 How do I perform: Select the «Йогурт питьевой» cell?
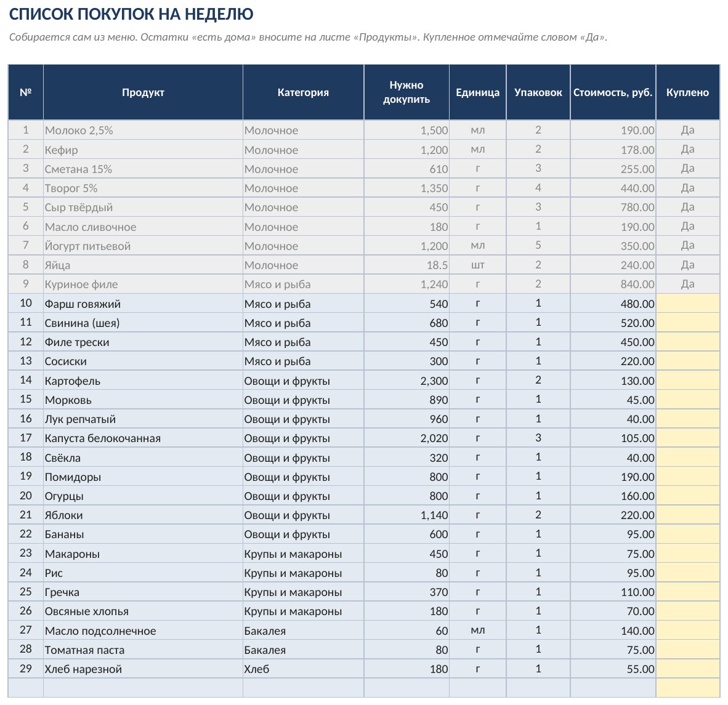click(x=143, y=246)
